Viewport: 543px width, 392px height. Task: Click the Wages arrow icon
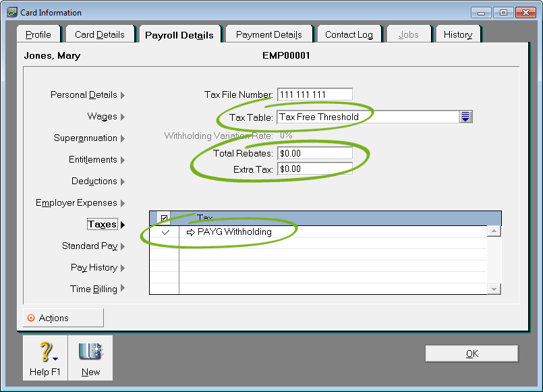click(x=124, y=117)
